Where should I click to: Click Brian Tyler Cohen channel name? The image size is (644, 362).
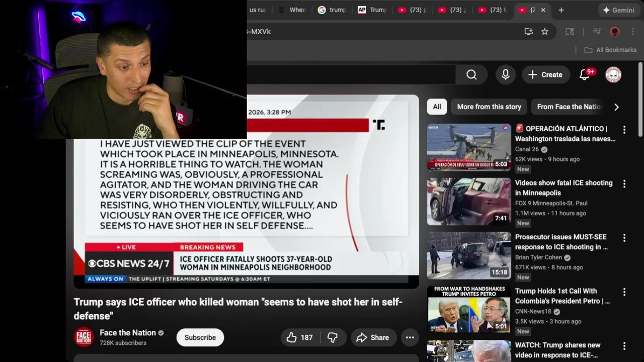pos(538,257)
